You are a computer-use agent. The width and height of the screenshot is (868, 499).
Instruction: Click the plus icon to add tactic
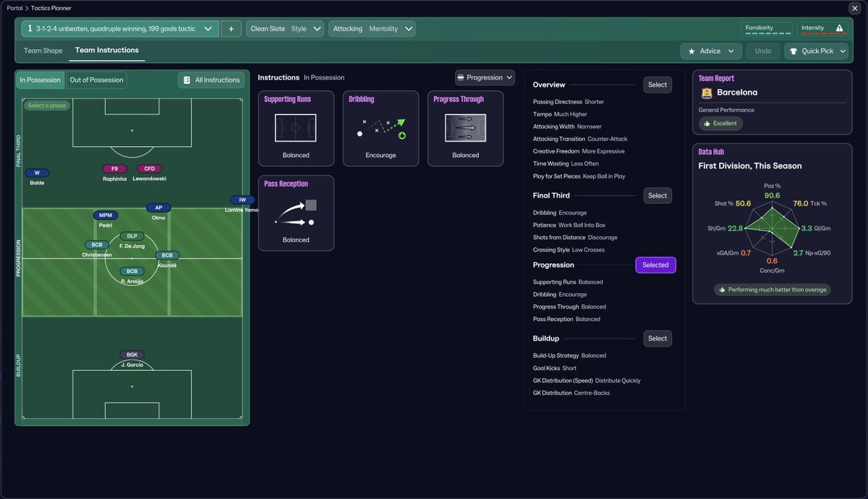231,29
